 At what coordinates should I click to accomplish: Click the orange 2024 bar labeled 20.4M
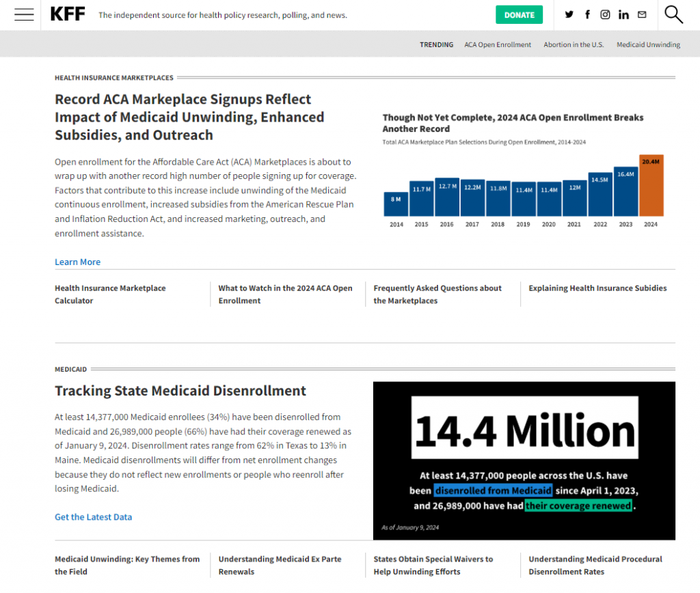click(x=651, y=185)
